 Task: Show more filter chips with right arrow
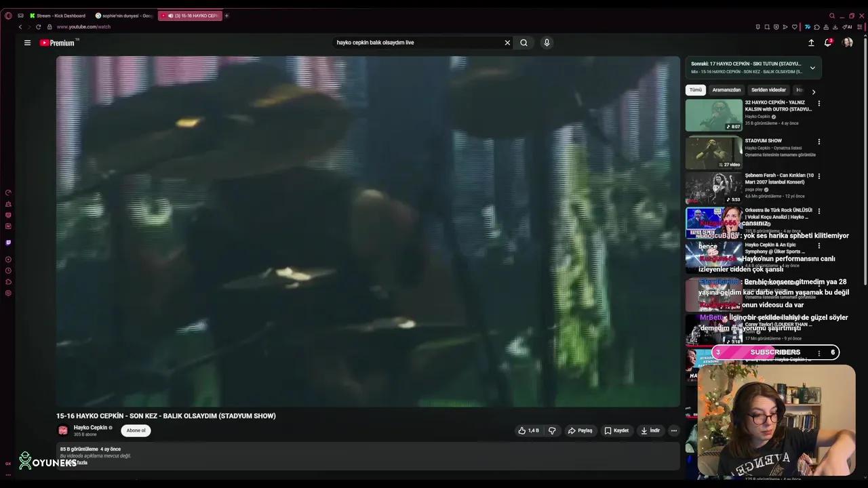[813, 91]
